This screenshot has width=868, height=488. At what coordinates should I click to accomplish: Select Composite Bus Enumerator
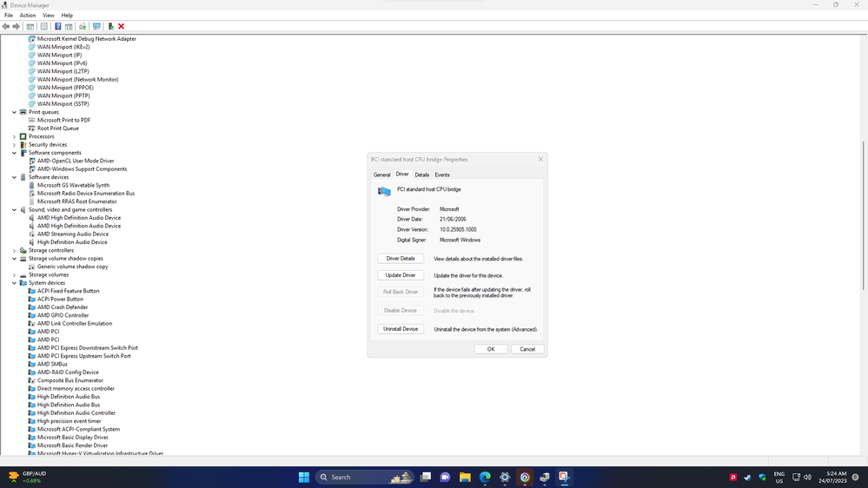(70, 380)
